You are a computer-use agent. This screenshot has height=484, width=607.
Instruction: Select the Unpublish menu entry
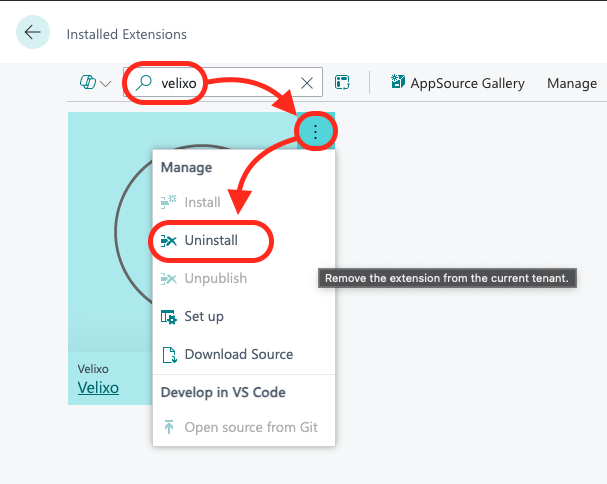(215, 278)
